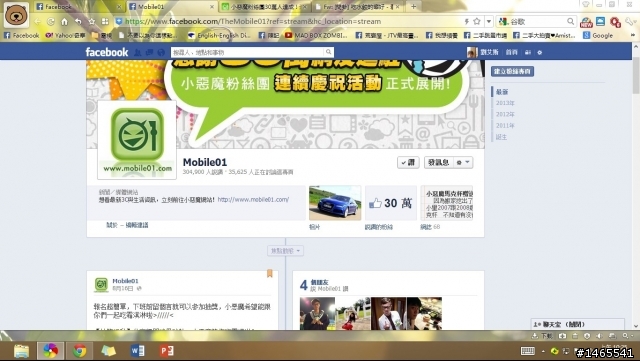Open the user profile name link
640x361 pixels.
coord(489,52)
